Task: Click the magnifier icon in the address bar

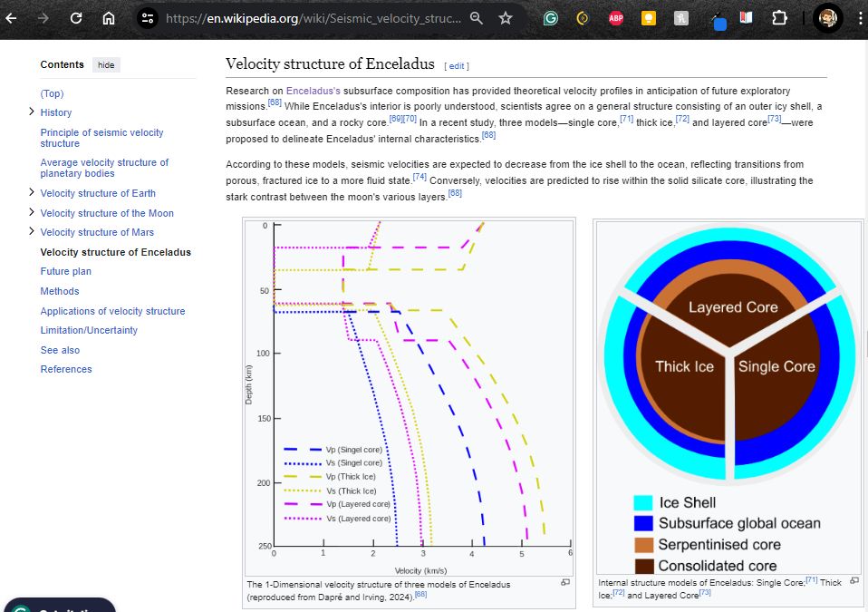Action: (477, 17)
